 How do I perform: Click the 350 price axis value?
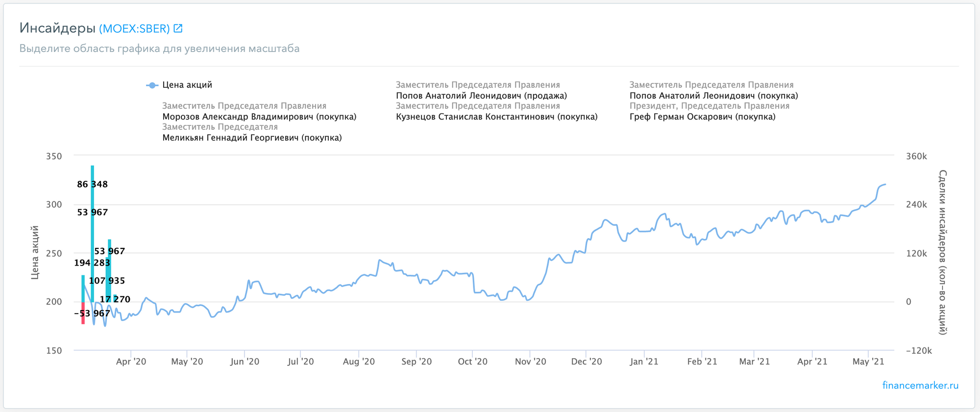coord(54,156)
